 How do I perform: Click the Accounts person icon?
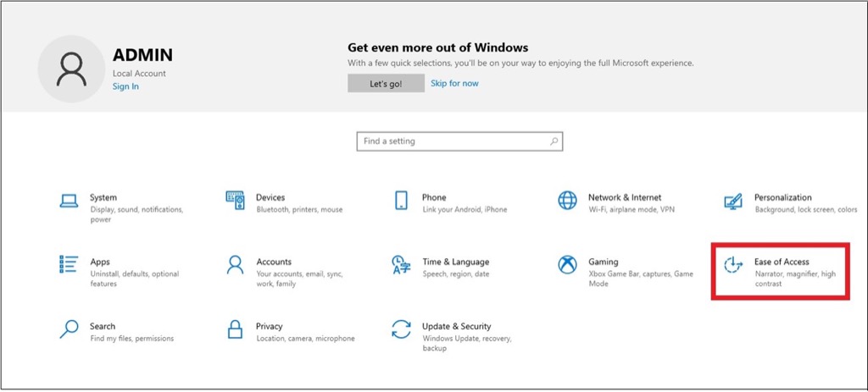(x=235, y=265)
